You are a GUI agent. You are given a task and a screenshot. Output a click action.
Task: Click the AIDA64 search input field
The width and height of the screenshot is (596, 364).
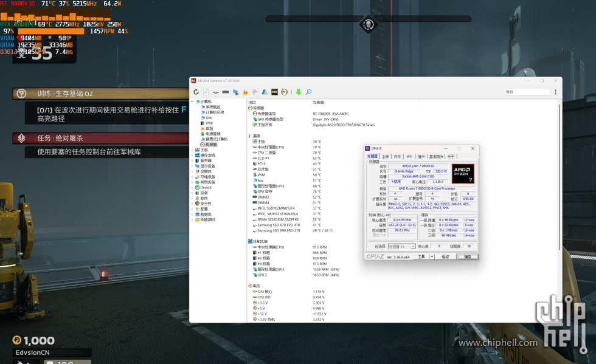pos(527,92)
